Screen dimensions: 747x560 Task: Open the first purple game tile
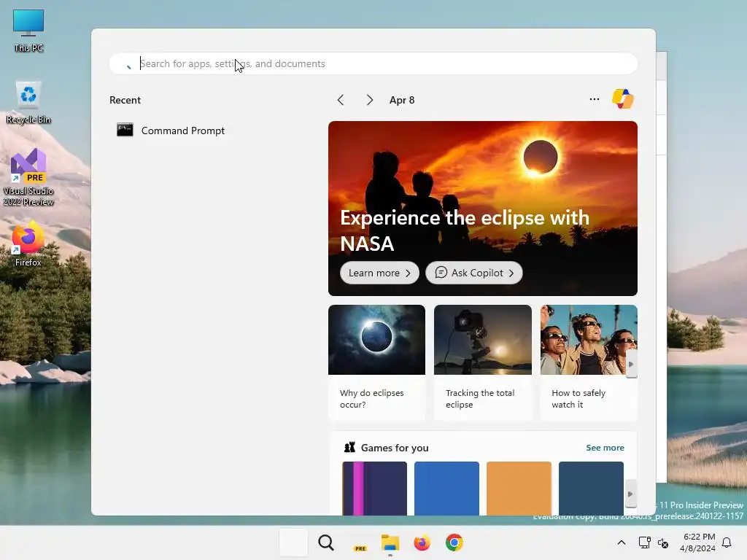pos(374,488)
